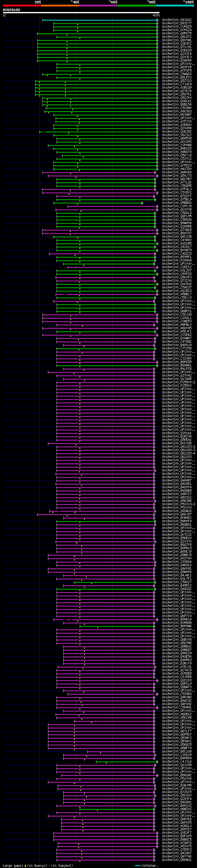The height and width of the screenshot is (868, 197).
Task: Click label UniRef100_B8LRY2
Action: [176, 78]
